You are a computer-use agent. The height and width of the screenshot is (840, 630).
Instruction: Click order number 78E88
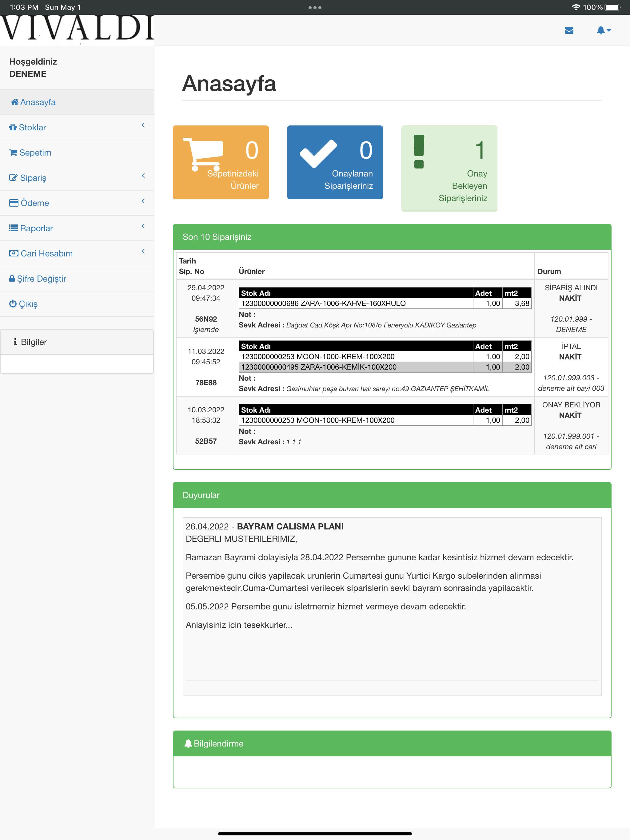click(x=206, y=383)
